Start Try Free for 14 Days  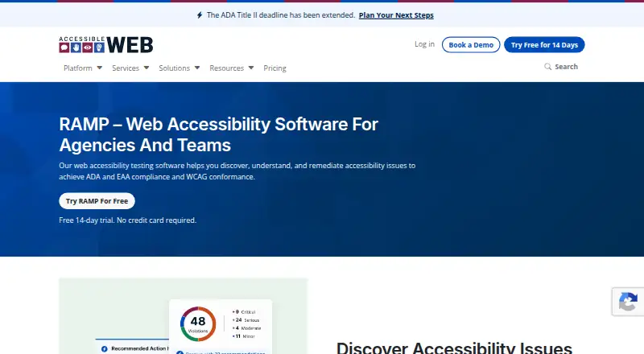(x=544, y=45)
